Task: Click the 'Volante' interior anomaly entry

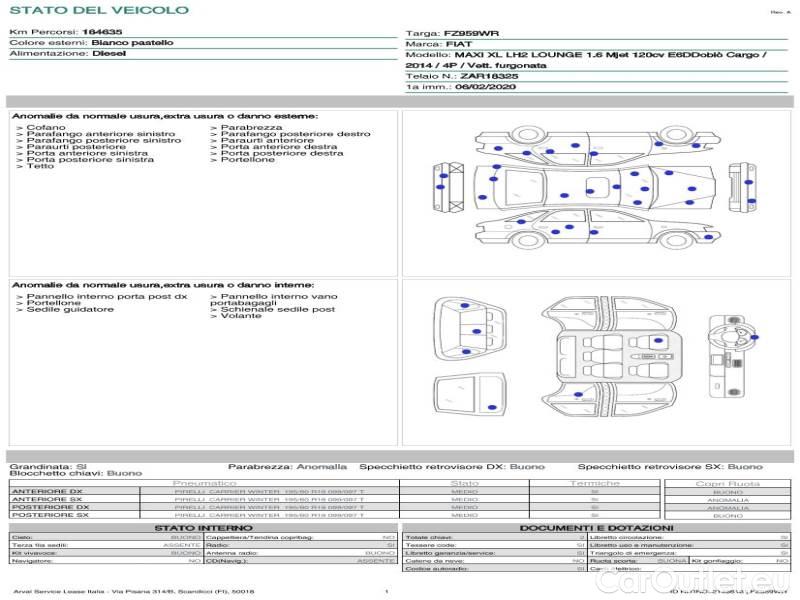Action: [x=240, y=317]
